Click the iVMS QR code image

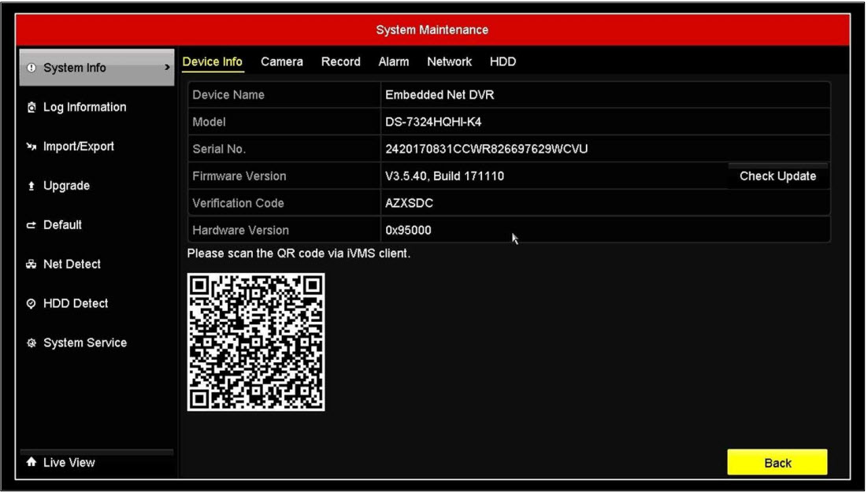tap(256, 342)
